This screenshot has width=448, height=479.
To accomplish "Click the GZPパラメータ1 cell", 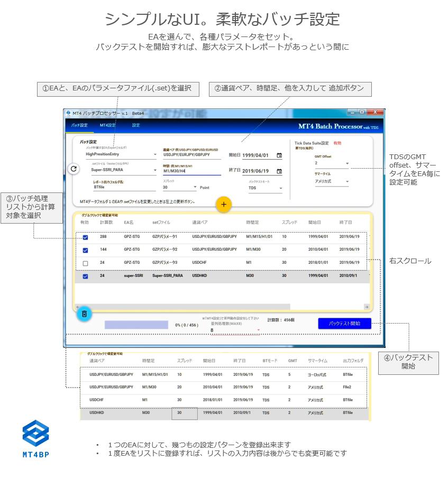I will pos(164,236).
